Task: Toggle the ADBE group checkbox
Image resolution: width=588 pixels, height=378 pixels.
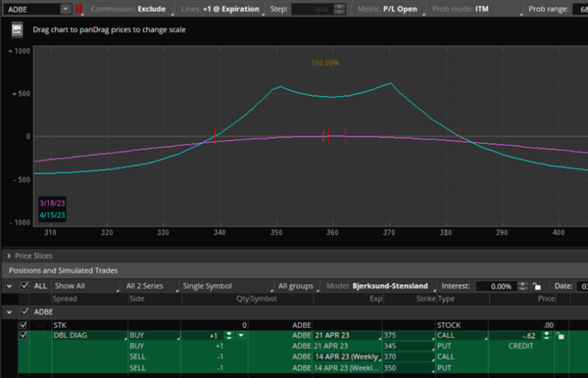Action: click(x=24, y=311)
